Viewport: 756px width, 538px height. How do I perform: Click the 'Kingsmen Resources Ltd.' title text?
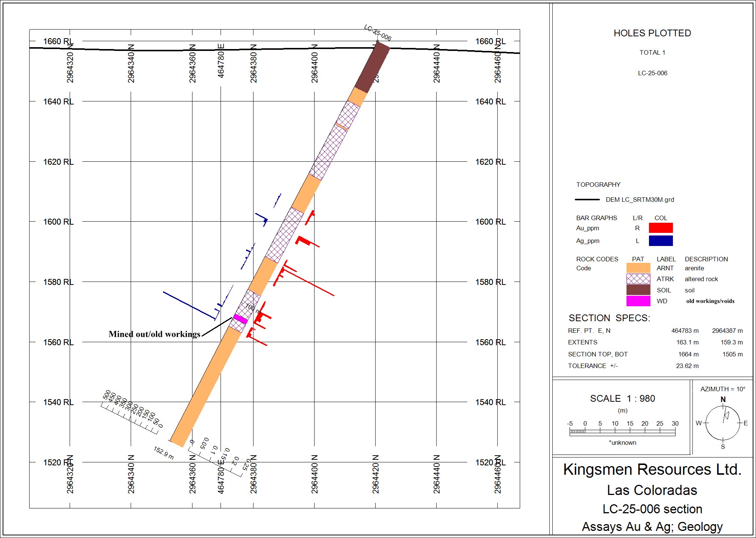(x=652, y=469)
